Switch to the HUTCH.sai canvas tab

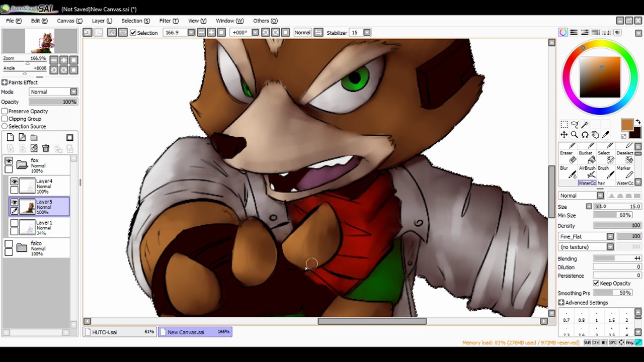[120, 332]
